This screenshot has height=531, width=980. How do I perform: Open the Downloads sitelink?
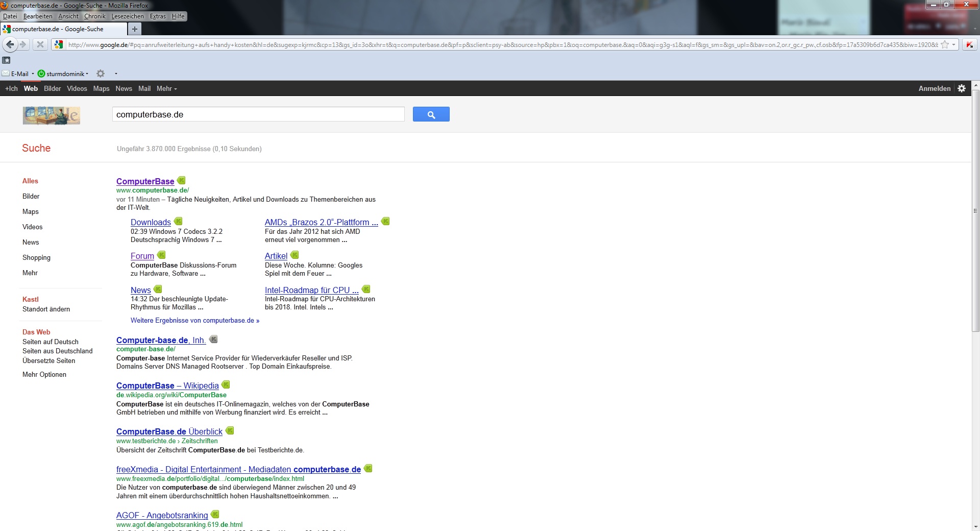(151, 222)
